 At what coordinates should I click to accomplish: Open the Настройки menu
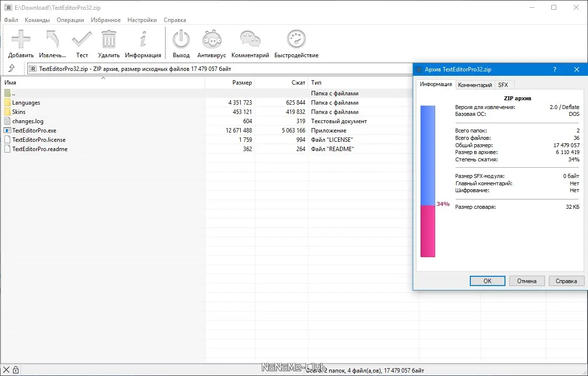142,20
